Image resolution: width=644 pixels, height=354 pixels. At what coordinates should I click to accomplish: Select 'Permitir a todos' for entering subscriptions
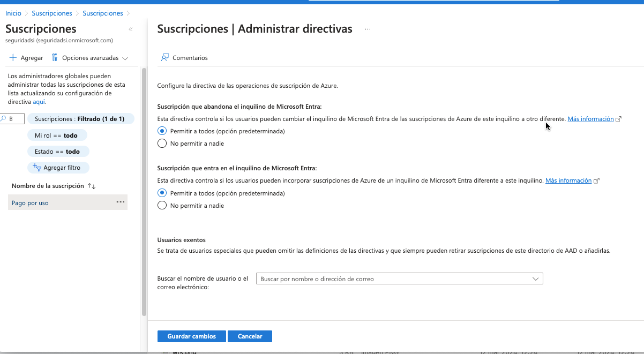162,193
